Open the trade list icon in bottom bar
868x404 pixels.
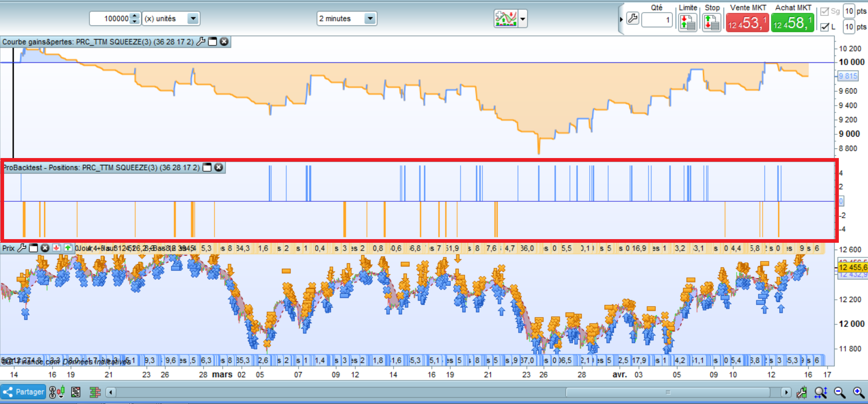coord(76,392)
